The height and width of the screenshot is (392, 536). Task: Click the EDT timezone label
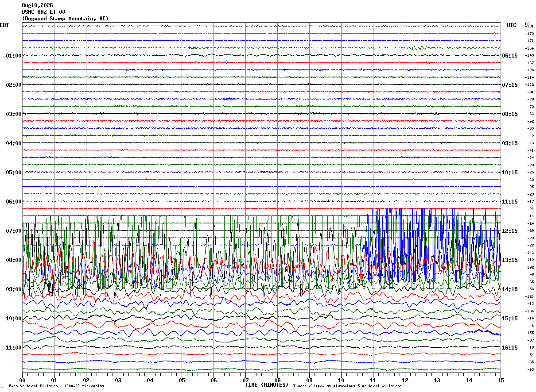4,25
